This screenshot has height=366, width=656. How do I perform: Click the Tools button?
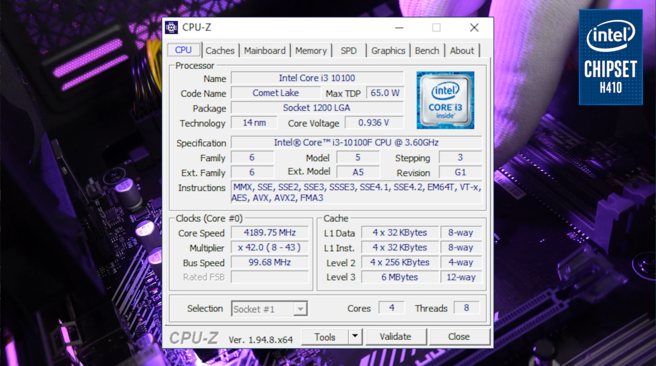[325, 336]
